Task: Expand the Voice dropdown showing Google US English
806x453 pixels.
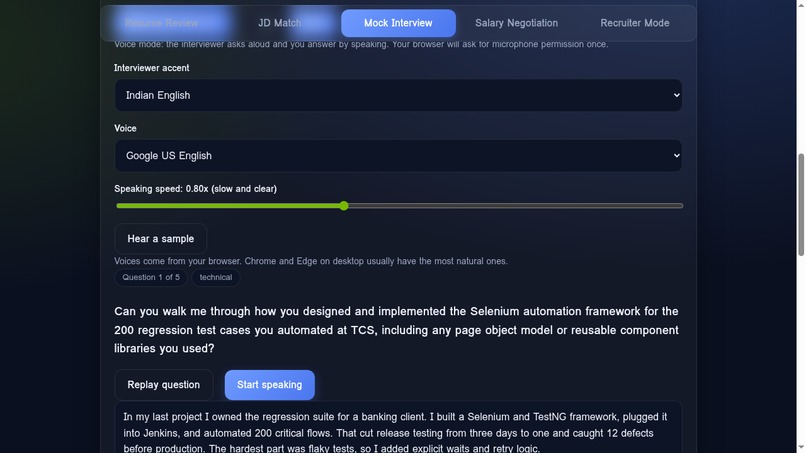Action: tap(398, 156)
